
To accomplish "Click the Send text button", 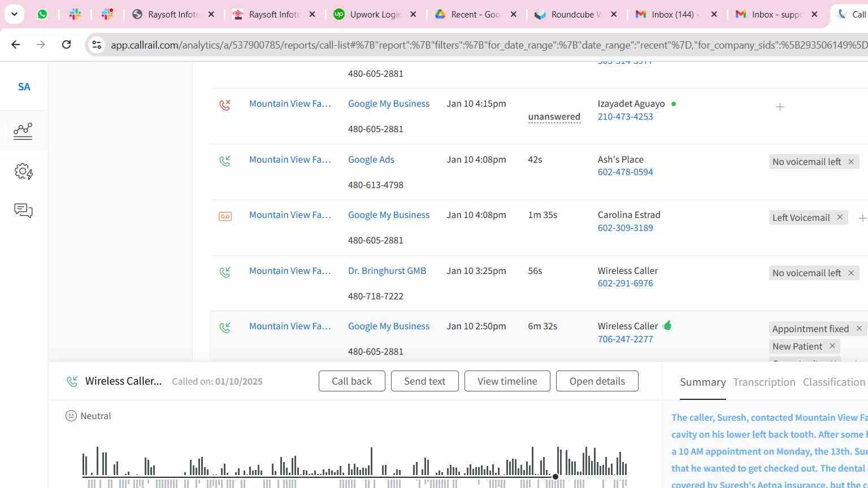I will point(424,381).
